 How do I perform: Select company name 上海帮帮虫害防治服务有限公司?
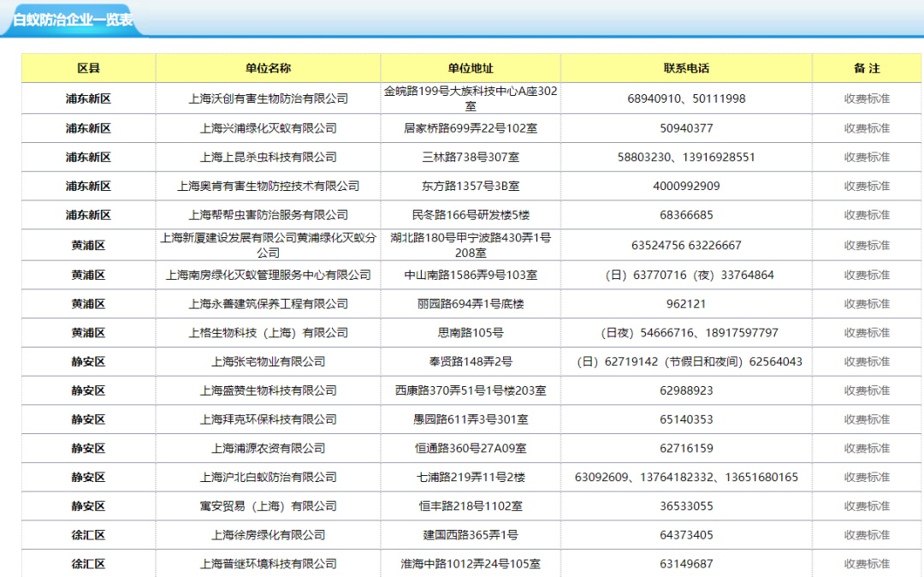coord(268,215)
